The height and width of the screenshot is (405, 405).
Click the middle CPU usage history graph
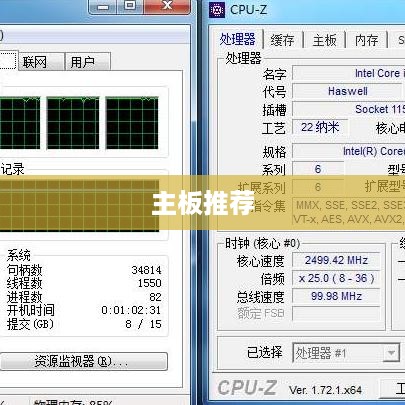[73, 123]
